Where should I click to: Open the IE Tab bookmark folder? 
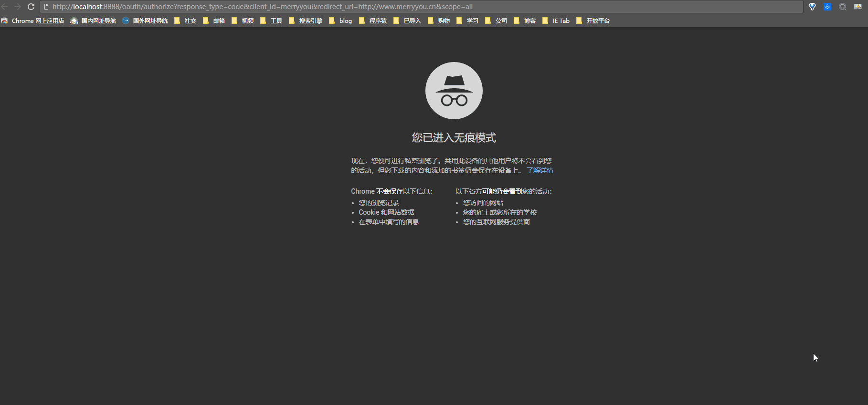[556, 21]
